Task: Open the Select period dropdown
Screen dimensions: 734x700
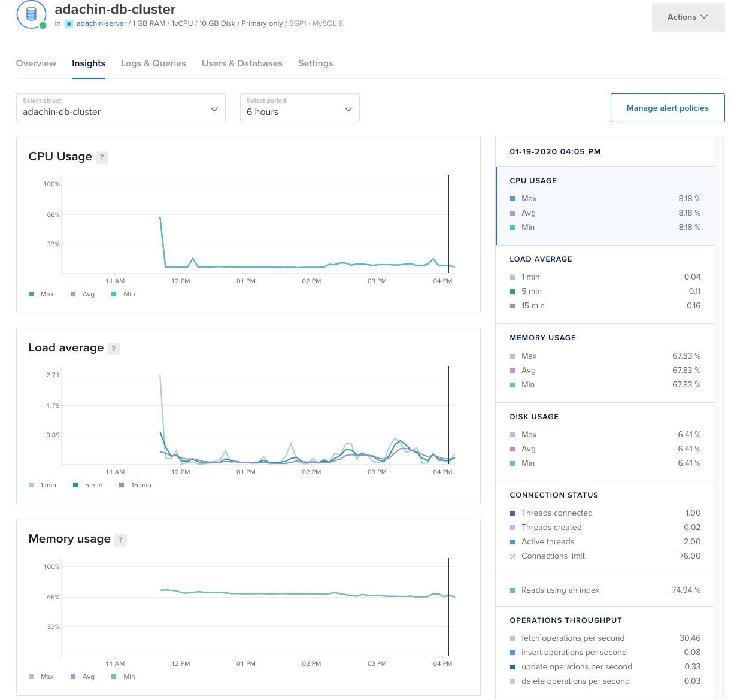Action: pos(299,108)
